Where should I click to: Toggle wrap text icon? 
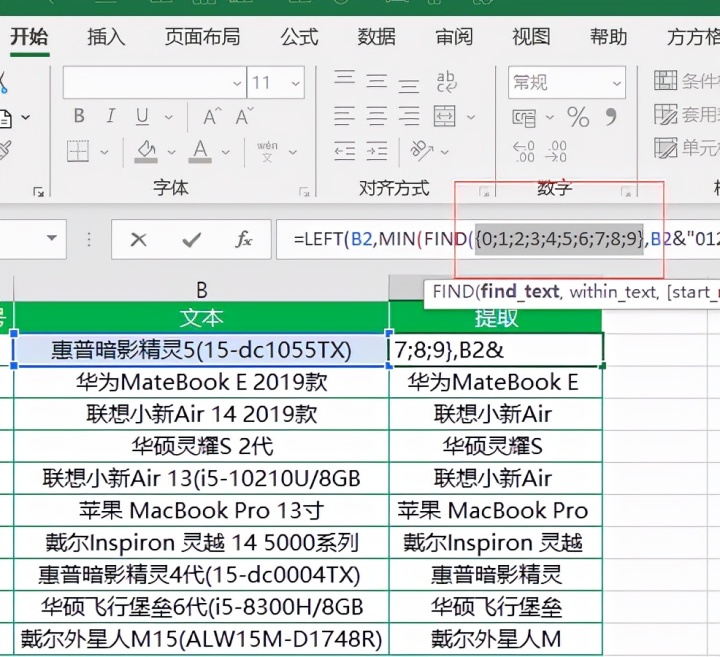446,81
